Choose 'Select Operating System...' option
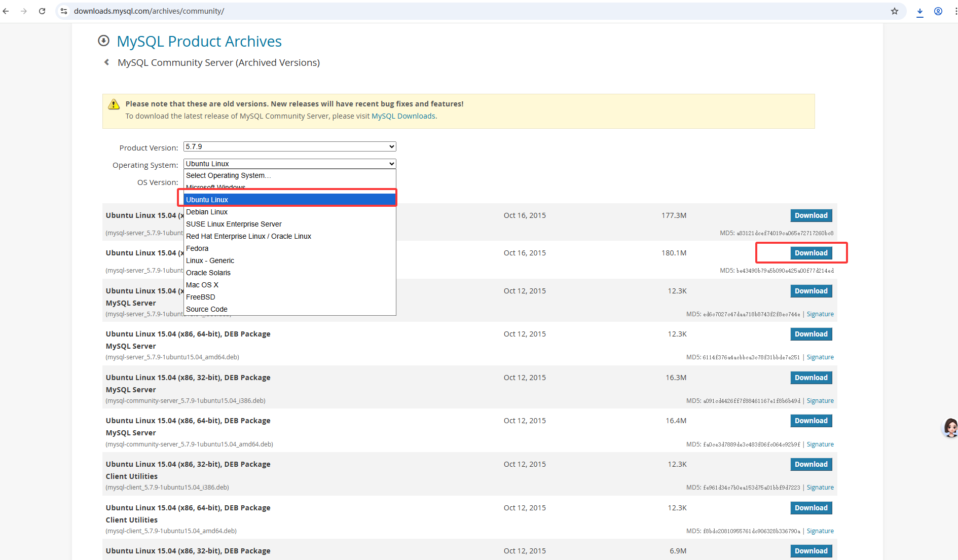This screenshot has width=958, height=560. pyautogui.click(x=290, y=175)
